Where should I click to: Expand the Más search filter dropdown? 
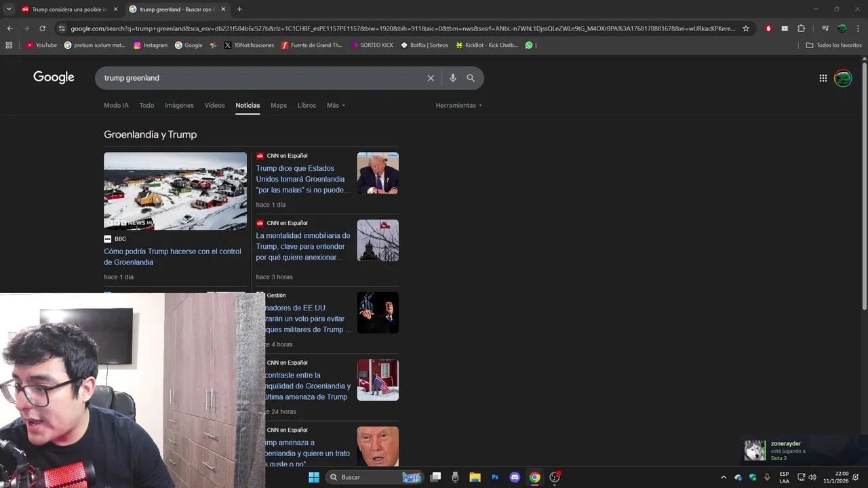tap(336, 105)
